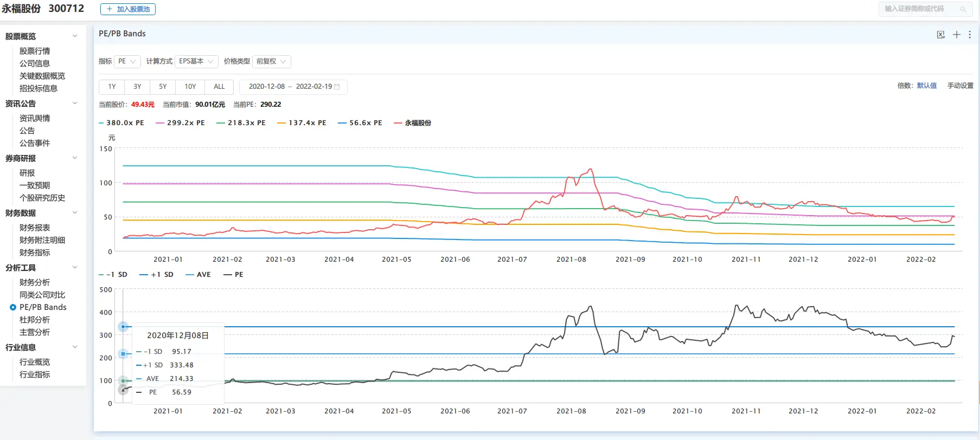The width and height of the screenshot is (980, 440).
Task: Open 招投标信息 in sidebar
Action: click(x=39, y=88)
